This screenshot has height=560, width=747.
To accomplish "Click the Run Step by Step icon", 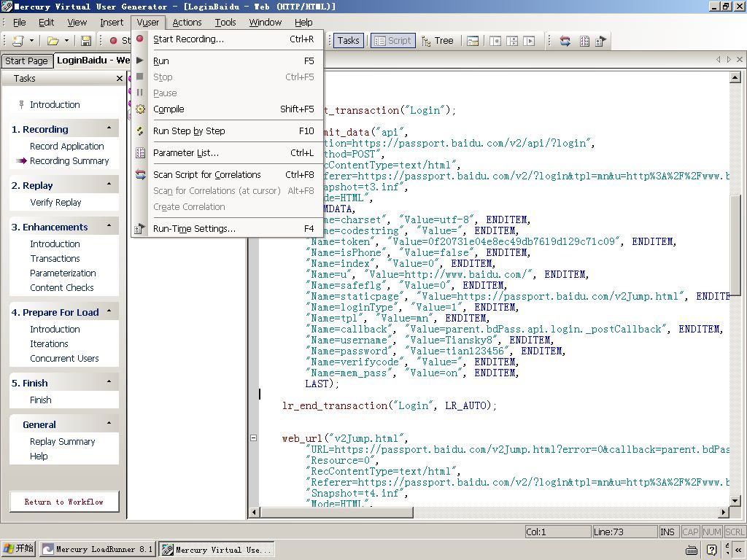I will pyautogui.click(x=140, y=131).
